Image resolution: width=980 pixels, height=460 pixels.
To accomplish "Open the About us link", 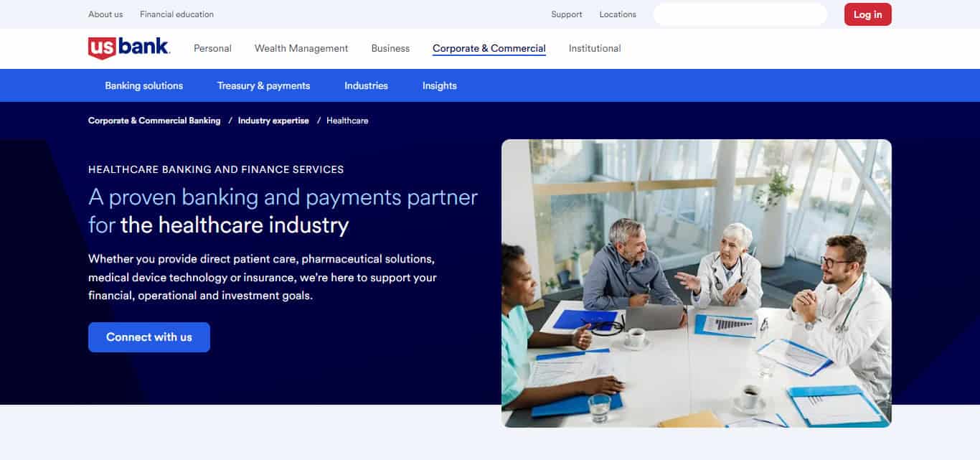I will 105,14.
